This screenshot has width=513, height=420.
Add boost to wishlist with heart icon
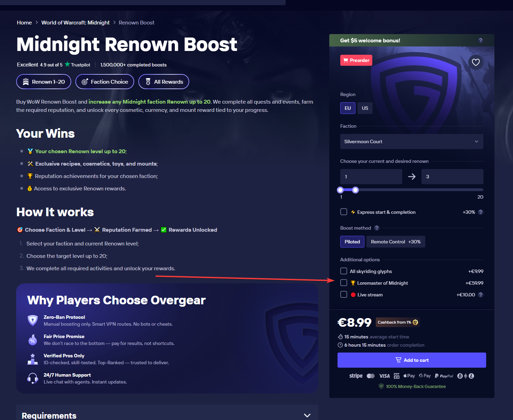[476, 62]
